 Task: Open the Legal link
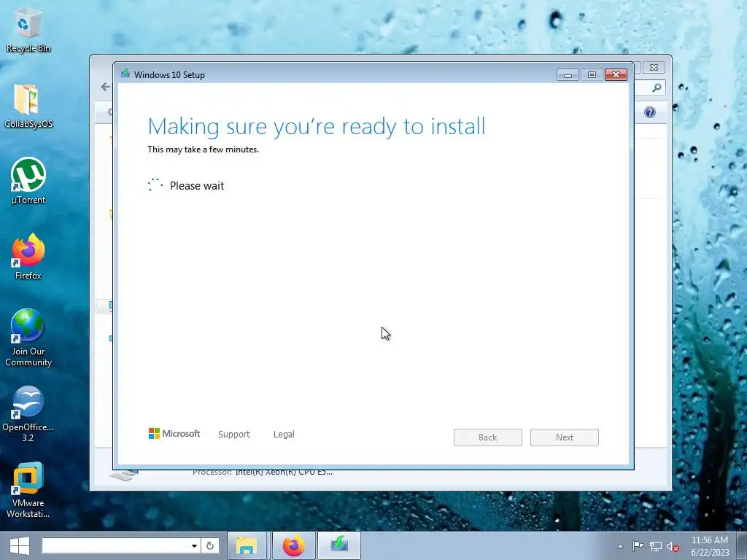click(x=284, y=435)
